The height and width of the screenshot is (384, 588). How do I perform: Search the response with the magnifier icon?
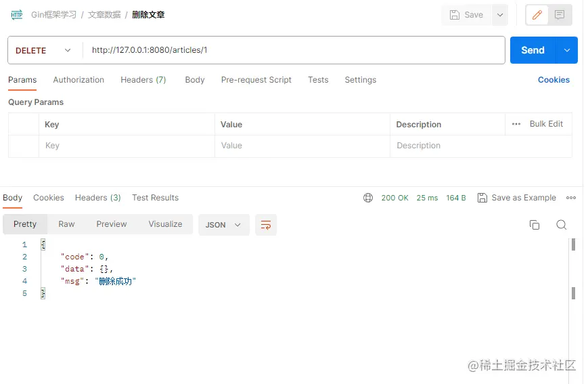[561, 225]
